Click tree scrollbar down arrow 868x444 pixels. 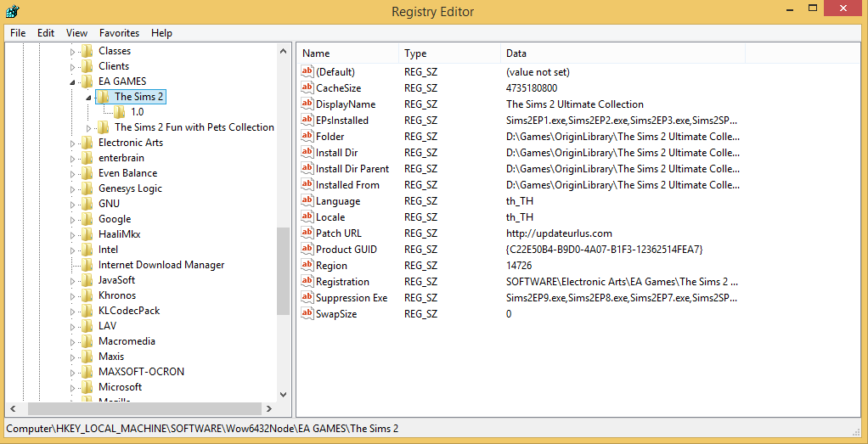284,395
